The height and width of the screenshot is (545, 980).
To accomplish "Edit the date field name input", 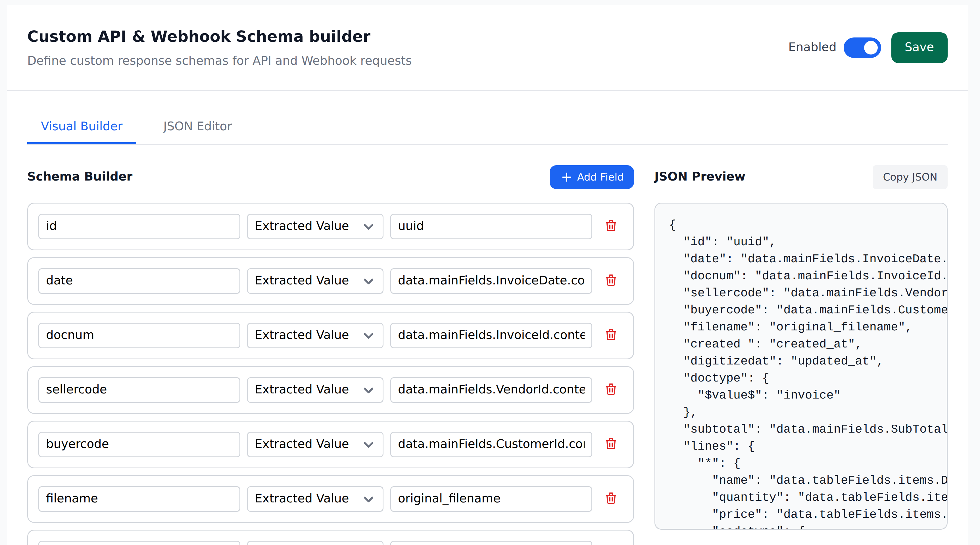I will click(x=139, y=281).
